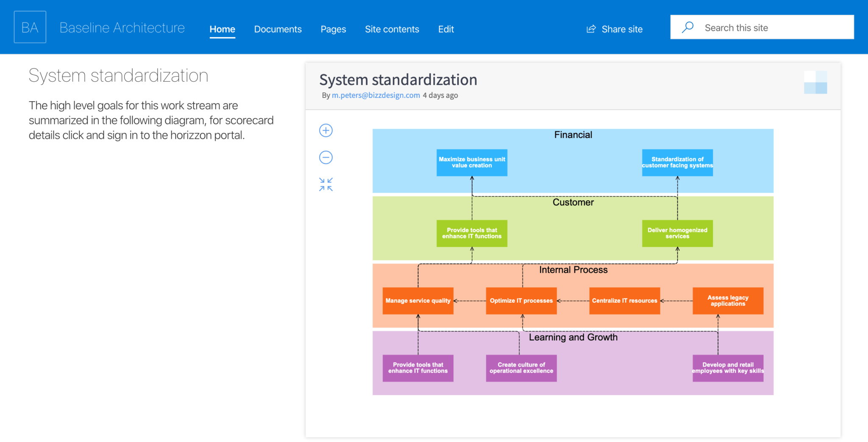Image resolution: width=868 pixels, height=442 pixels.
Task: Open the Baseline Architecture site title
Action: pos(122,28)
